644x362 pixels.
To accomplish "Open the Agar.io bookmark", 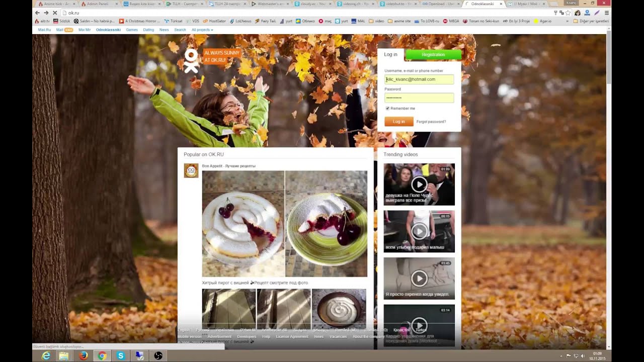I will point(543,21).
